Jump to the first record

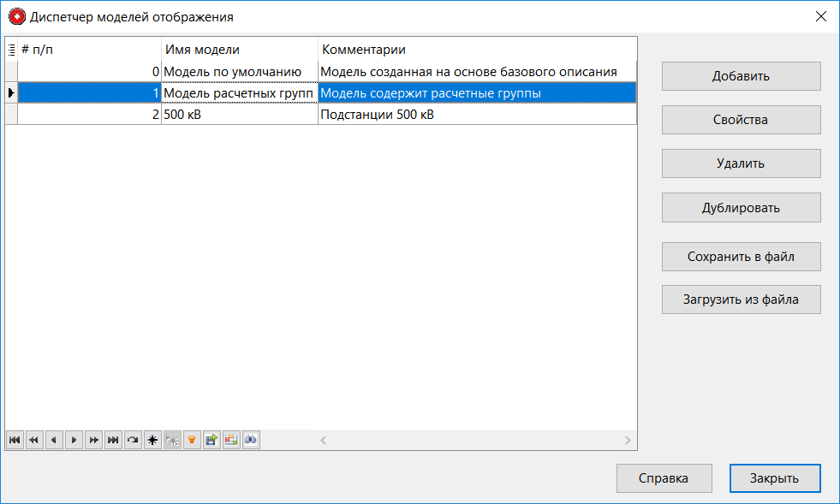click(x=14, y=440)
